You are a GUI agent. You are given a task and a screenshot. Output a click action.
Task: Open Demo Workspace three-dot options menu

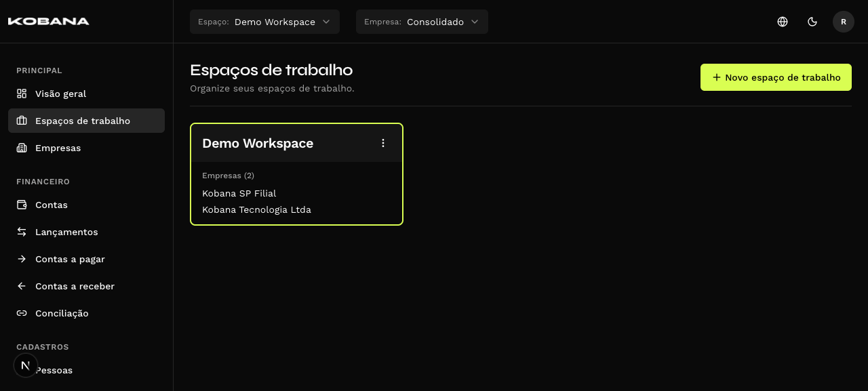383,143
